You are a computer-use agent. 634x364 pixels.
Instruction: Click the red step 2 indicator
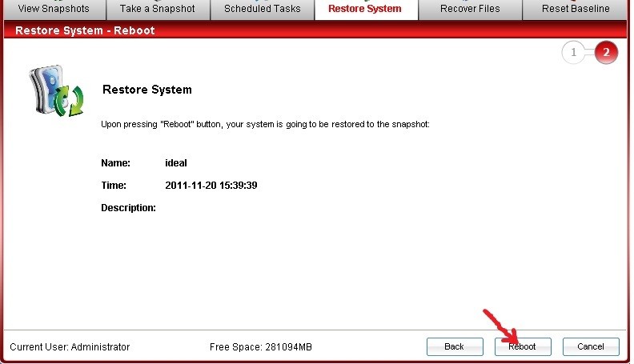(606, 53)
